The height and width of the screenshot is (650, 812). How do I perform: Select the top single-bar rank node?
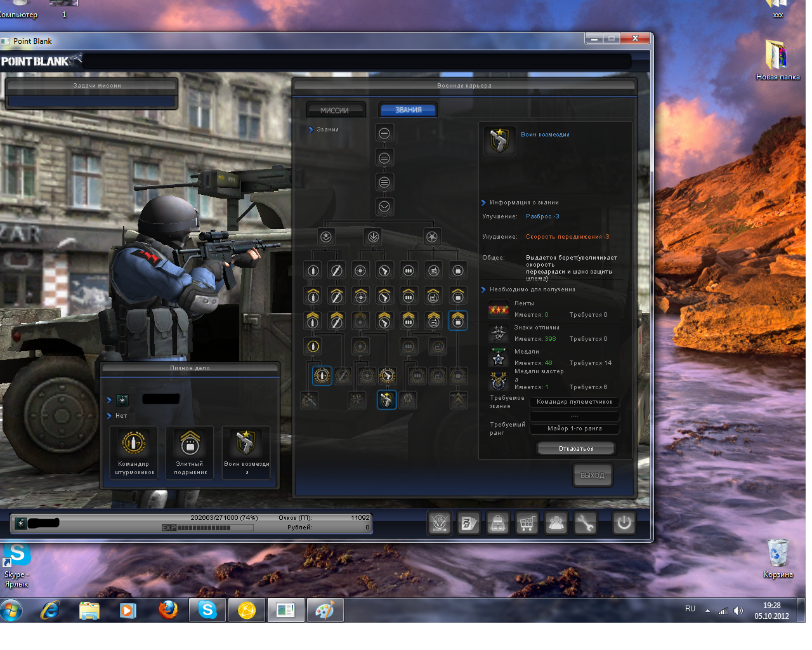(x=384, y=133)
